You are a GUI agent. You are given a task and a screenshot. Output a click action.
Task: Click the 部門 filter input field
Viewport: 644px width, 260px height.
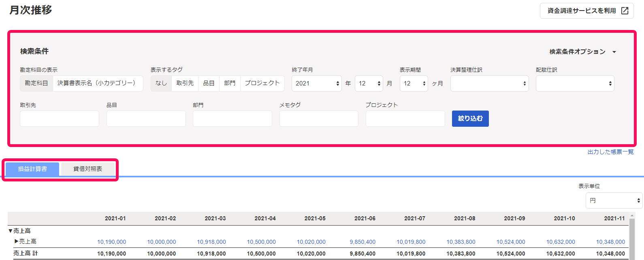tap(232, 119)
